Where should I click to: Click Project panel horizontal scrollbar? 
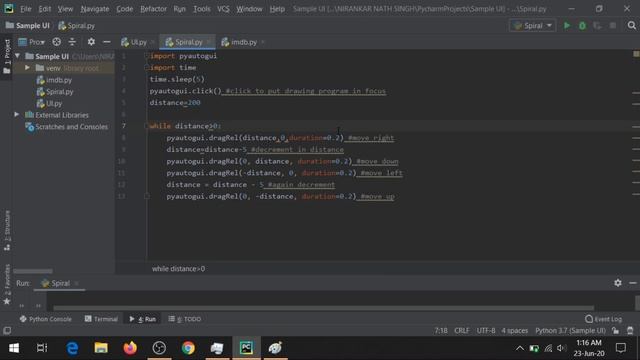(x=33, y=271)
